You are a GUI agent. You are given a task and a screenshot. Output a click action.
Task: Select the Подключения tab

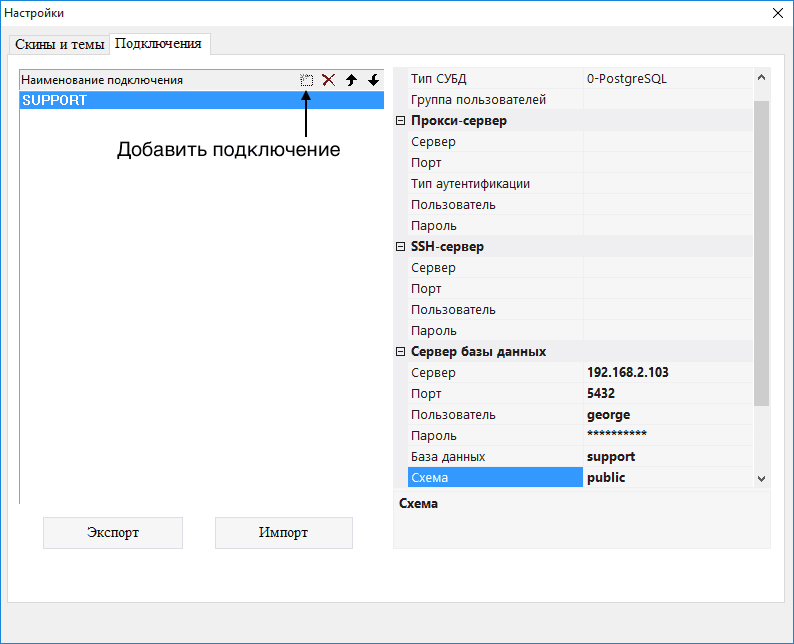159,44
